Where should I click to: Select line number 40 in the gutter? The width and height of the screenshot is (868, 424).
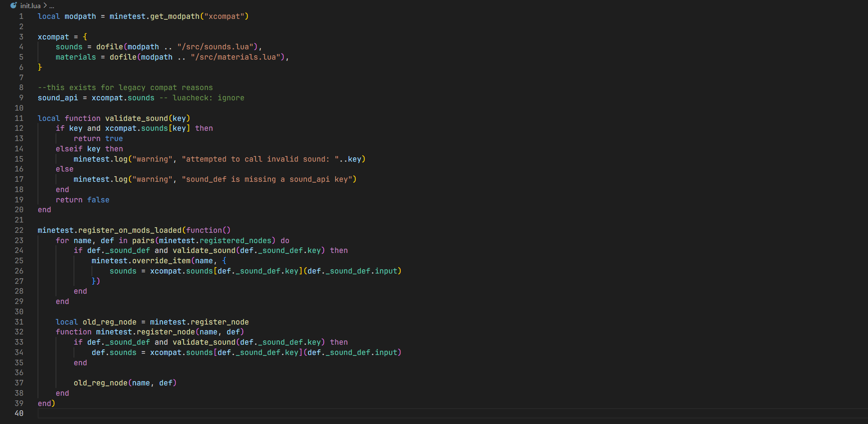pos(19,413)
